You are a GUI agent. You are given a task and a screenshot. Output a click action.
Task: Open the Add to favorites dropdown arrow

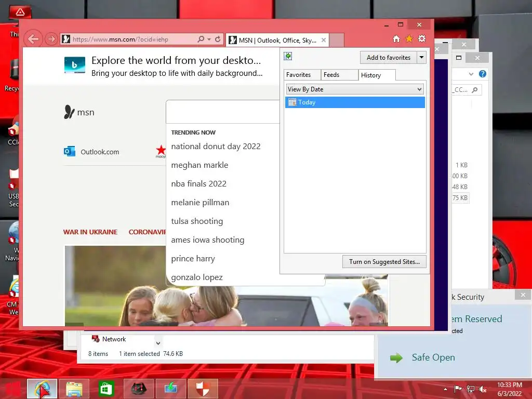(x=421, y=57)
